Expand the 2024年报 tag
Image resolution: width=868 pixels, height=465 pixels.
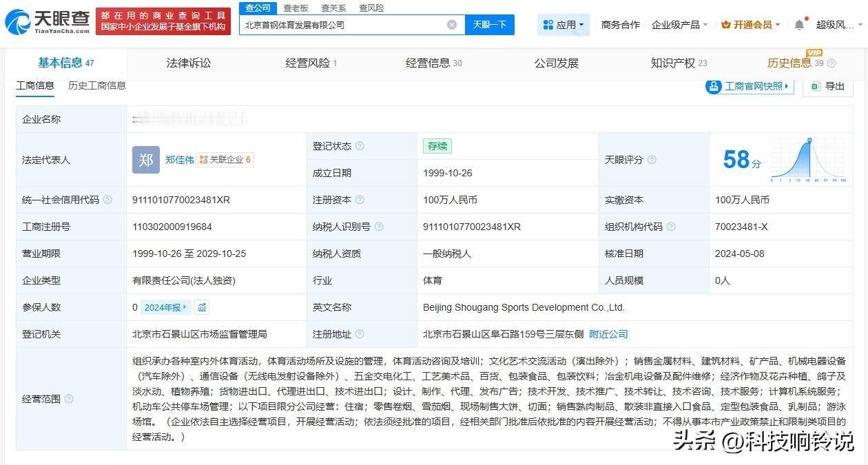165,307
